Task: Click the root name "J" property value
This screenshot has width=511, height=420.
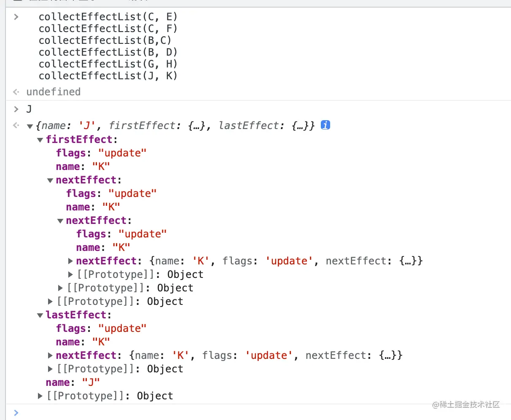Action: tap(91, 382)
